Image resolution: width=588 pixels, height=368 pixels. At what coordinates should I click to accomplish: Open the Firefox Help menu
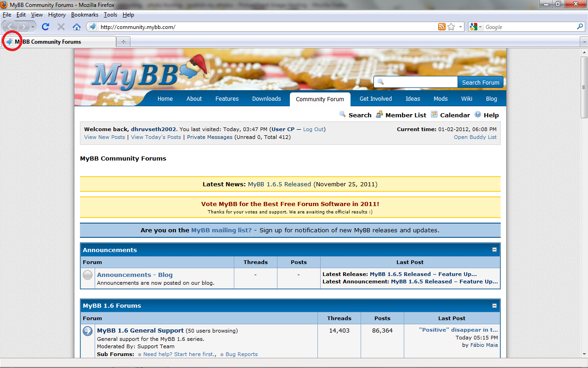[x=128, y=15]
